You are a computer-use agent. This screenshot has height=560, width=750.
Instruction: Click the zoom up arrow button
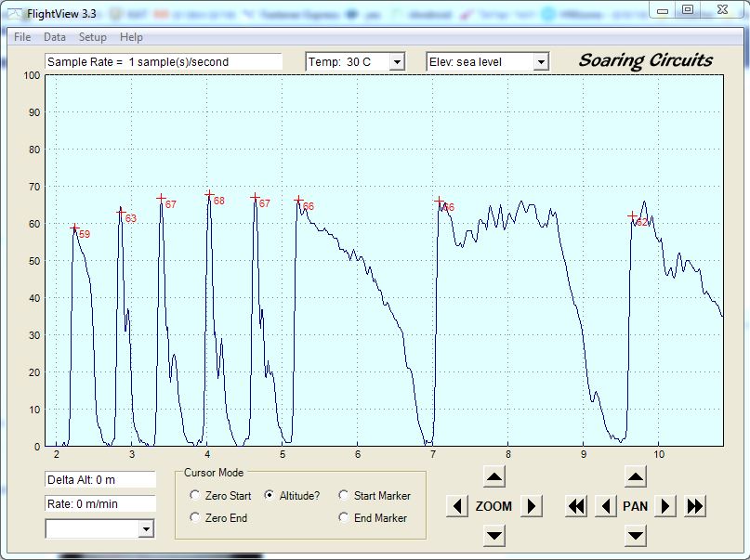(x=494, y=476)
